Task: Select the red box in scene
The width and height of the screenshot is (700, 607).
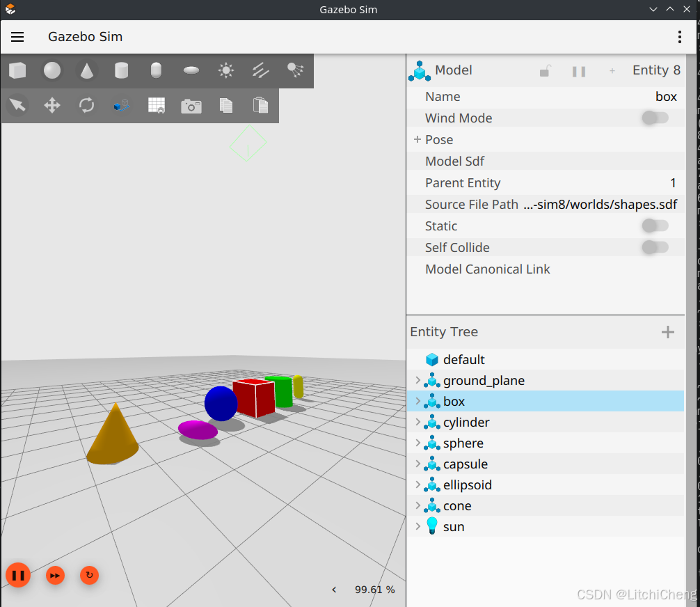Action: pos(253,397)
